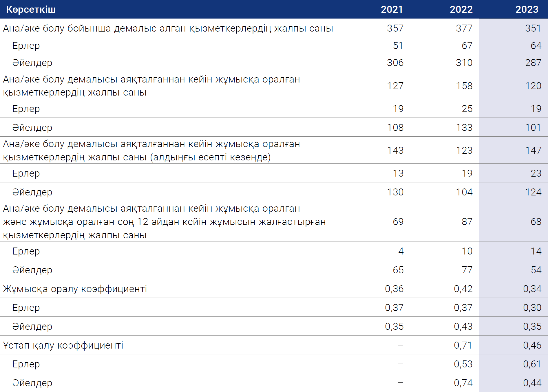Pick the value 310
The height and width of the screenshot is (392, 548).
(464, 63)
